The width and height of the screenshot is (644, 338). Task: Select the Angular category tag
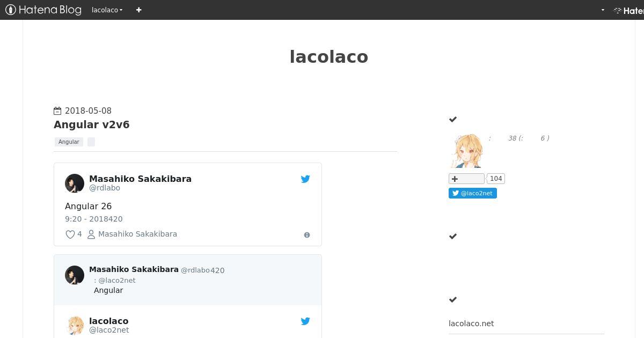69,142
